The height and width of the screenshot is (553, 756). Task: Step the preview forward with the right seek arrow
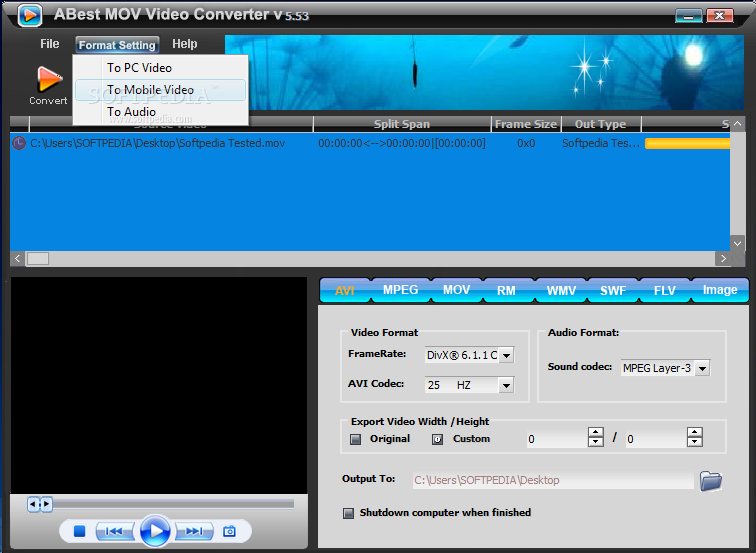[46, 504]
